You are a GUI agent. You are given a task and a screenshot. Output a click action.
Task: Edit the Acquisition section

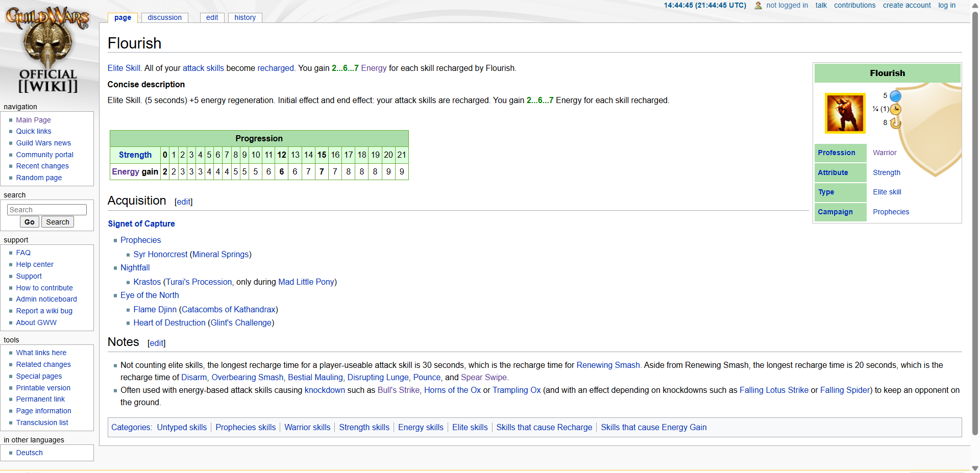point(183,202)
